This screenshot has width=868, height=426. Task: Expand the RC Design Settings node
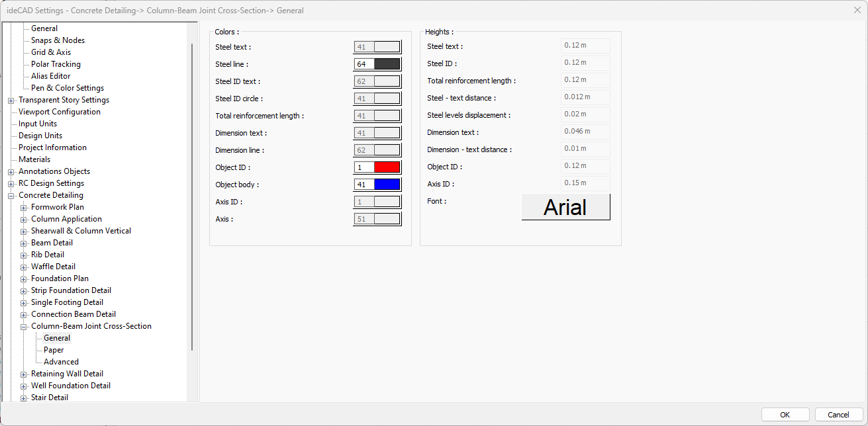(x=11, y=184)
